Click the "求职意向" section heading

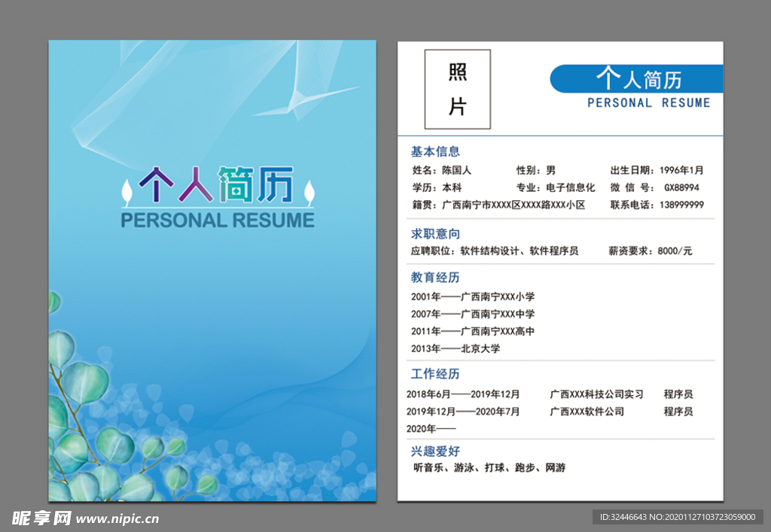coord(435,234)
